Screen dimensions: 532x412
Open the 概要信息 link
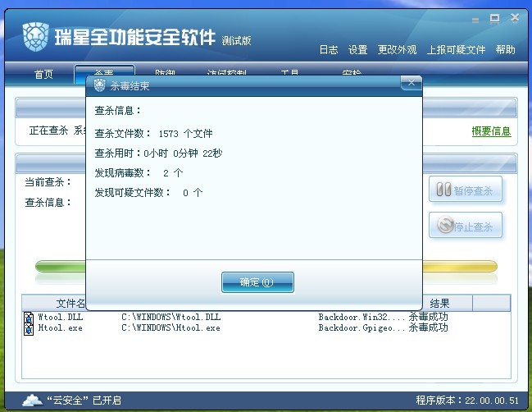(491, 131)
